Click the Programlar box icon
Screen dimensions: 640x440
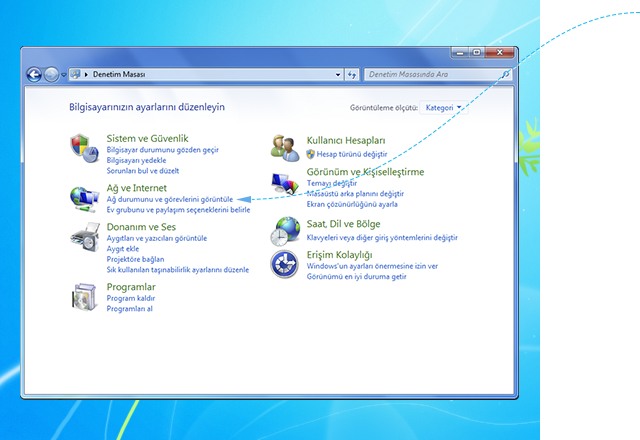tap(84, 297)
